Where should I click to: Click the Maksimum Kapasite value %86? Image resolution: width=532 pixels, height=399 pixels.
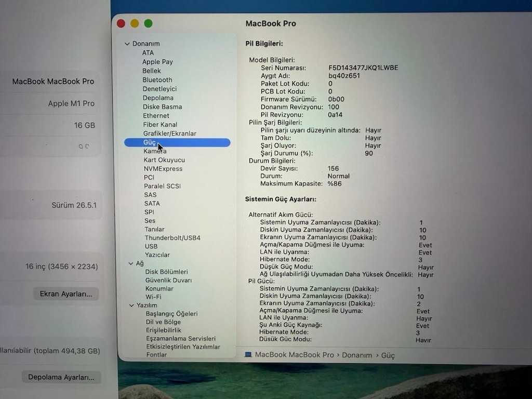coord(334,183)
